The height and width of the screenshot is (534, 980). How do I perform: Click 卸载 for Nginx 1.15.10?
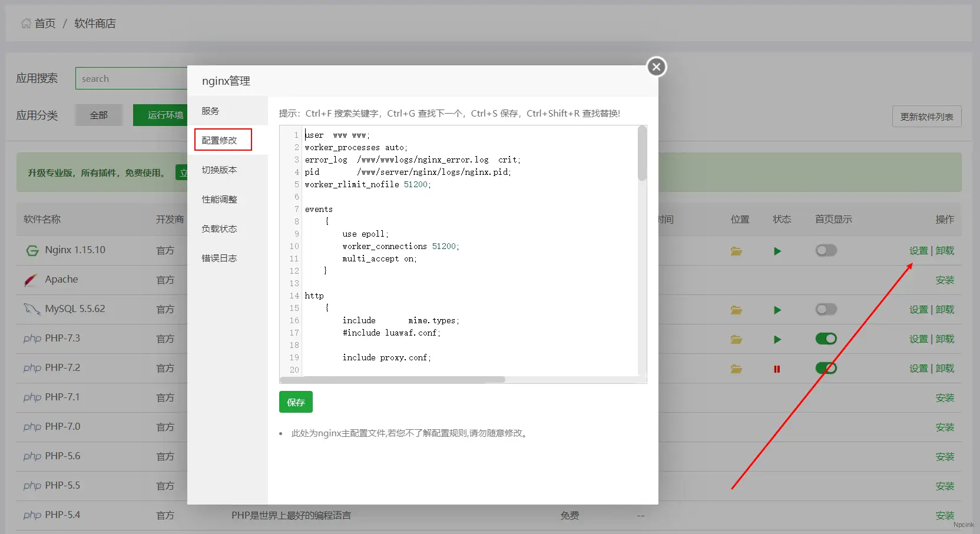[x=945, y=251]
